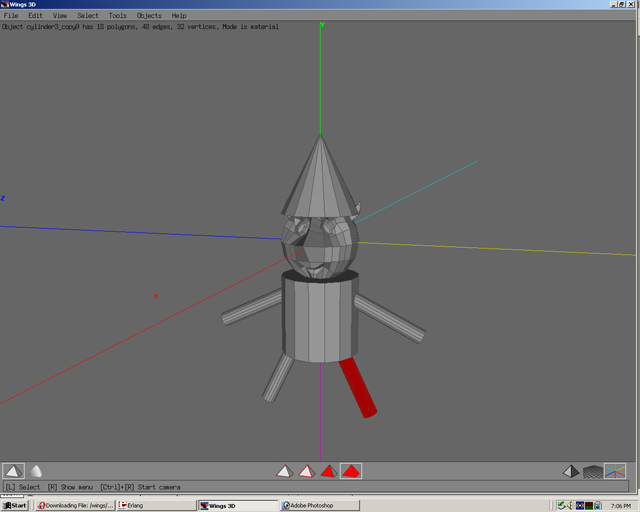Open the View menu
This screenshot has width=640, height=512.
[x=60, y=16]
